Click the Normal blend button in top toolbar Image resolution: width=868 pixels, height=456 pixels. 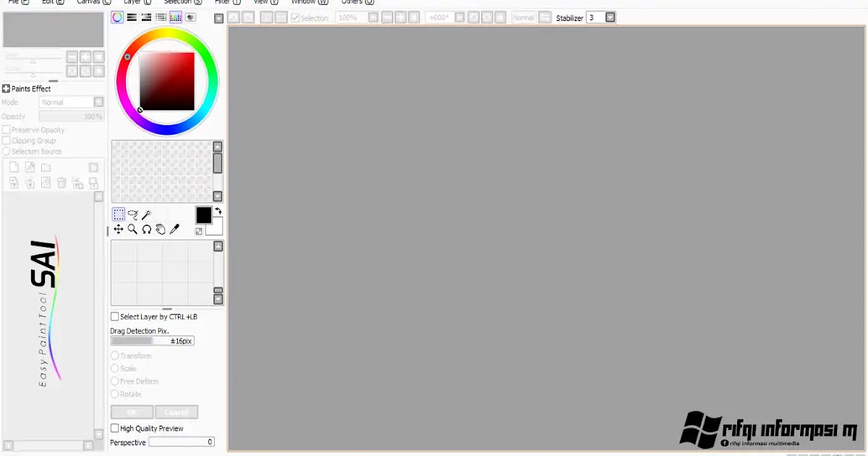tap(524, 17)
